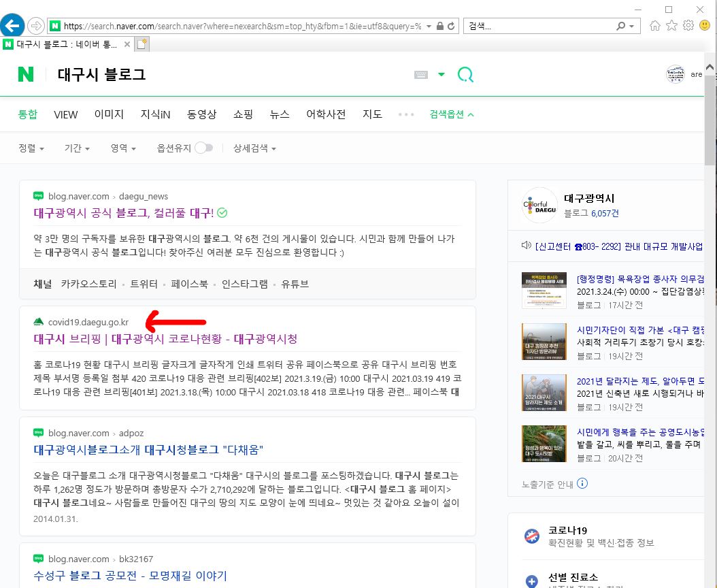
Task: Open the 정렬 dropdown
Action: [x=31, y=148]
